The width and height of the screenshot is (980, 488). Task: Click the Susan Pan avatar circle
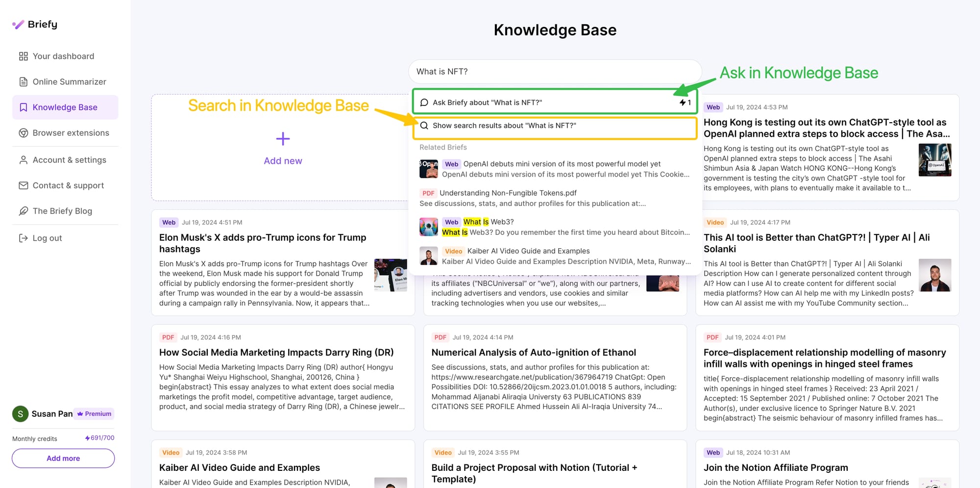(20, 414)
